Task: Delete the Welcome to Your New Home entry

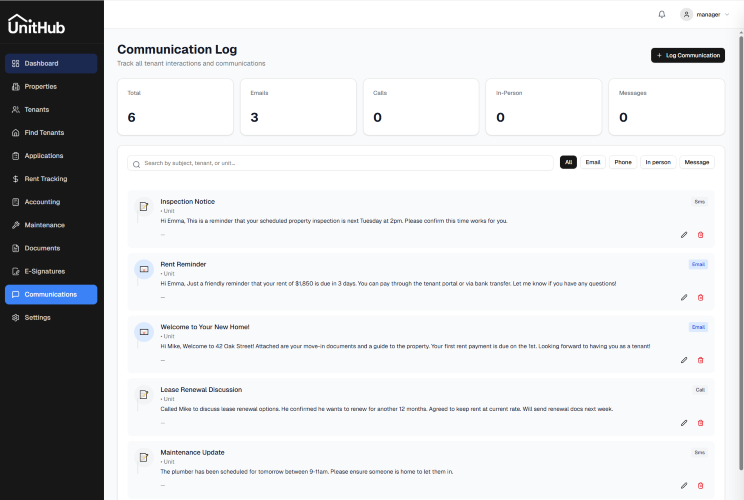Action: pyautogui.click(x=700, y=360)
